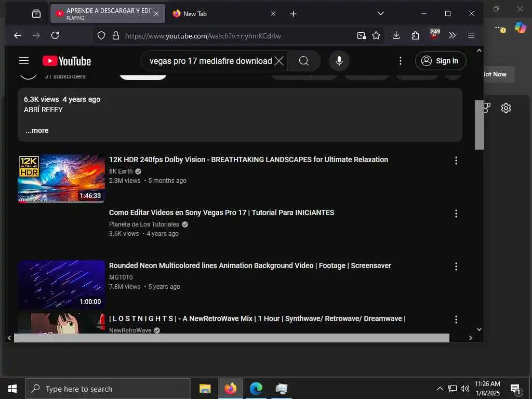Viewport: 532px width, 399px height.
Task: Run the search with the magnifier button
Action: click(x=304, y=61)
